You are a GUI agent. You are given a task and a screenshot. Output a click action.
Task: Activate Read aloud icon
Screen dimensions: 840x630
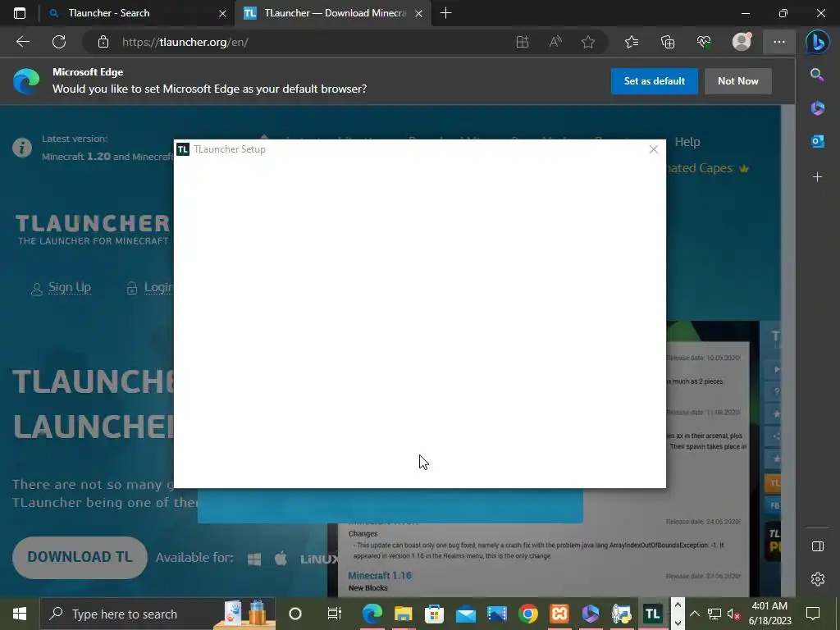click(555, 42)
